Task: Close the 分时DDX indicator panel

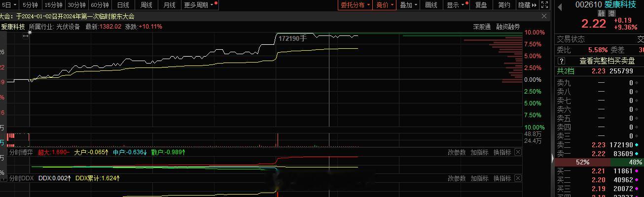Action: point(518,178)
